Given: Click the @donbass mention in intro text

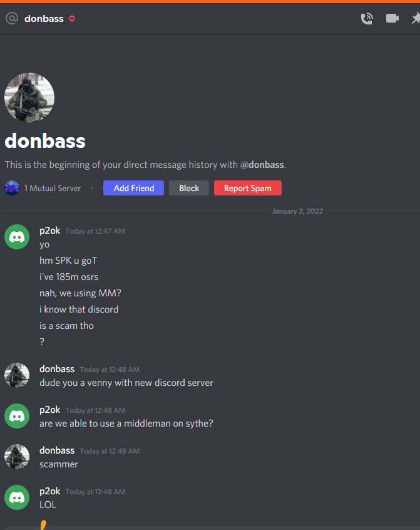Looking at the screenshot, I should (x=262, y=165).
